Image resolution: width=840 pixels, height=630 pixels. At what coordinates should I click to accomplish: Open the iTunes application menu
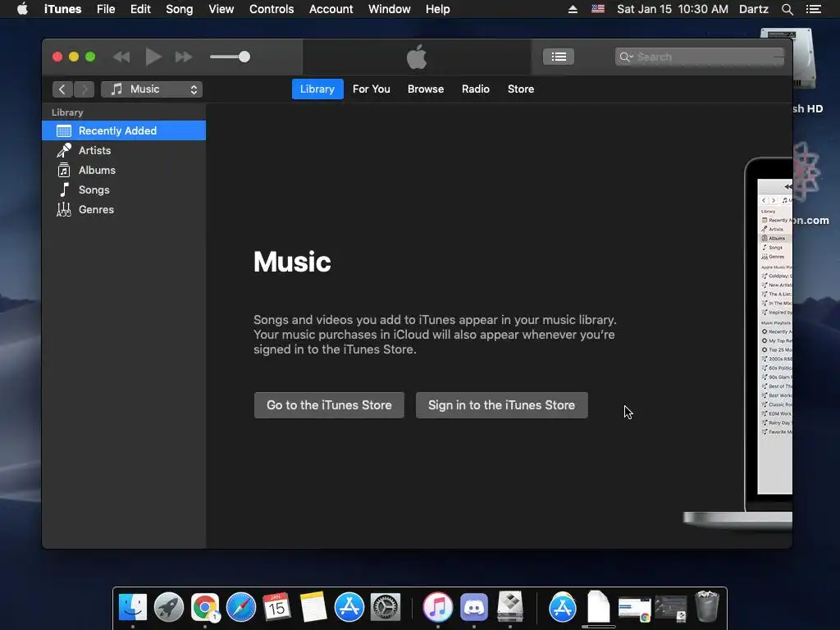(x=62, y=9)
